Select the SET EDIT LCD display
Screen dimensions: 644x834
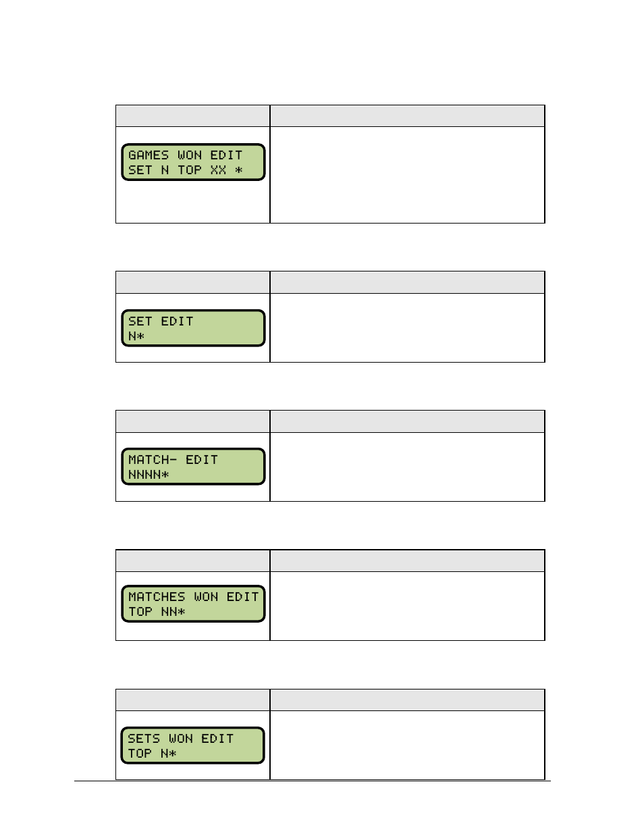tap(193, 328)
